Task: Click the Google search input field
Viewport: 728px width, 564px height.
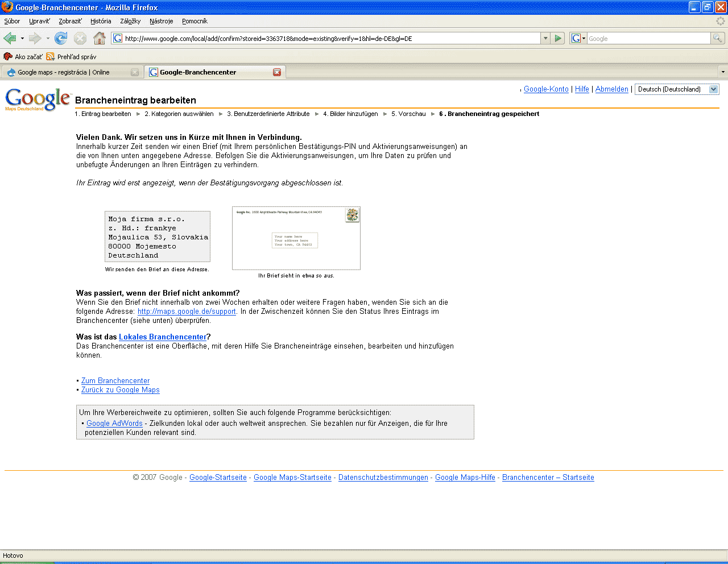Action: tap(648, 38)
